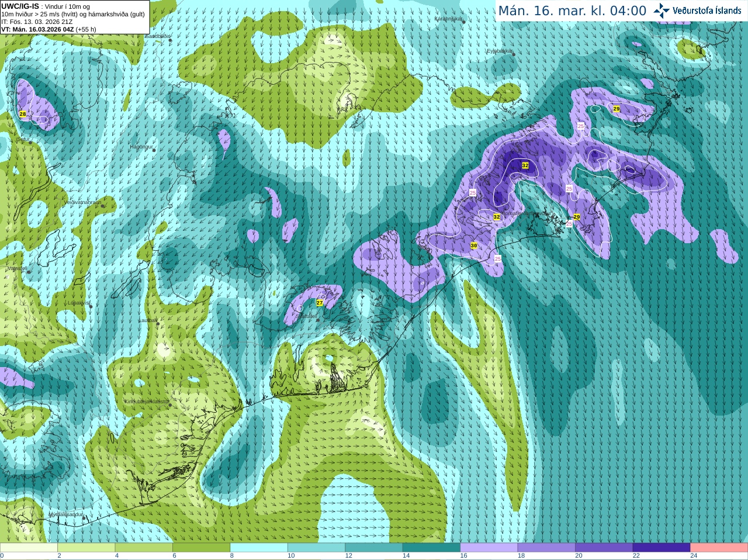Click the 32 gust marker beside Hornafjarðarflugvöllur label
This screenshot has width=748, height=560.
(497, 217)
